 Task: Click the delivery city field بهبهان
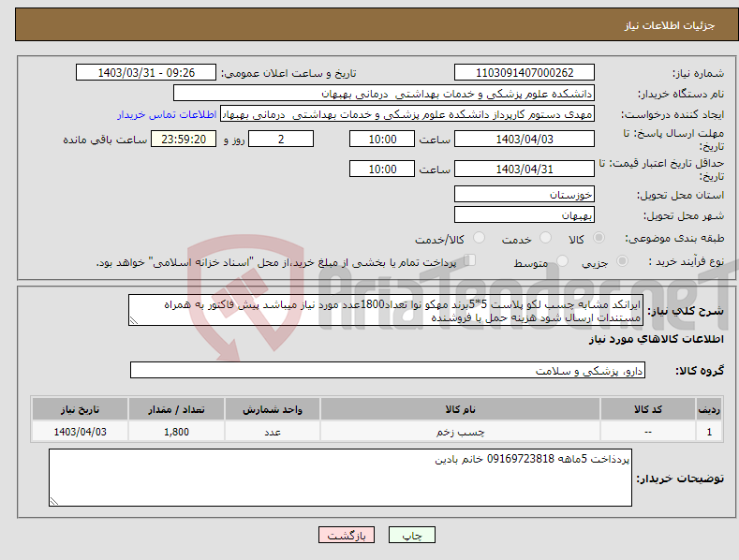pos(525,215)
